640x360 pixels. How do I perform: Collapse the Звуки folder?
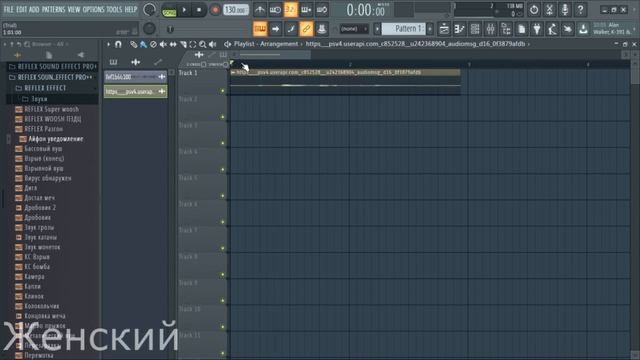[52, 99]
